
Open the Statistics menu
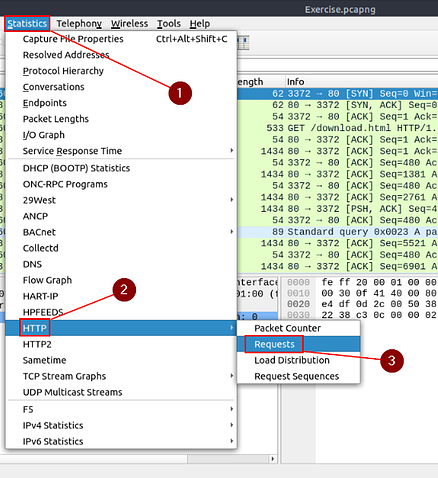pos(27,24)
